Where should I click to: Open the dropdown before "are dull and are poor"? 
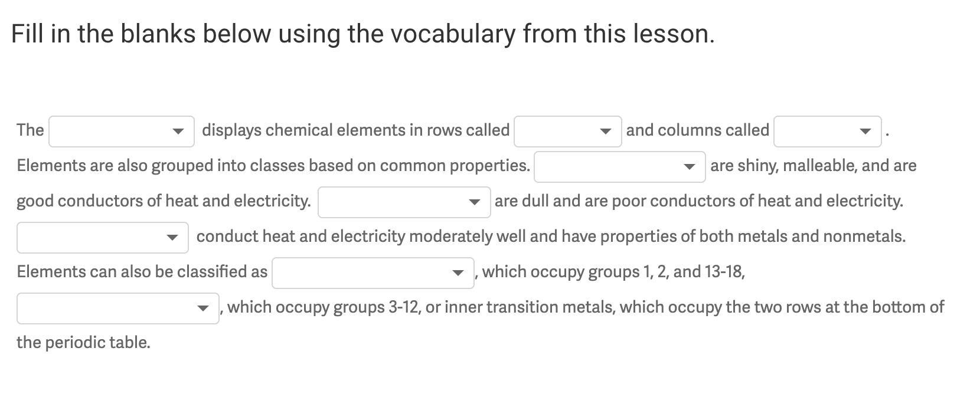tap(404, 202)
